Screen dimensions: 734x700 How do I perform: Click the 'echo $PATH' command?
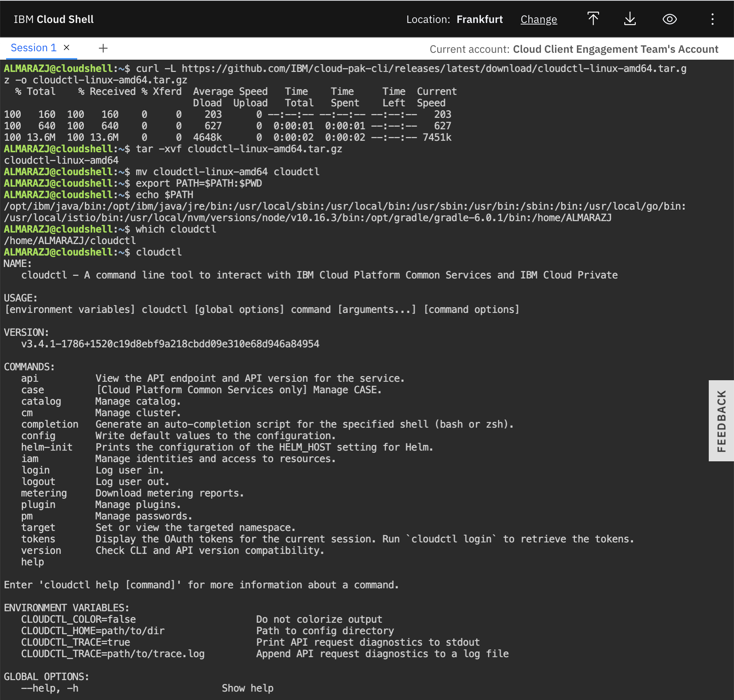pyautogui.click(x=164, y=195)
